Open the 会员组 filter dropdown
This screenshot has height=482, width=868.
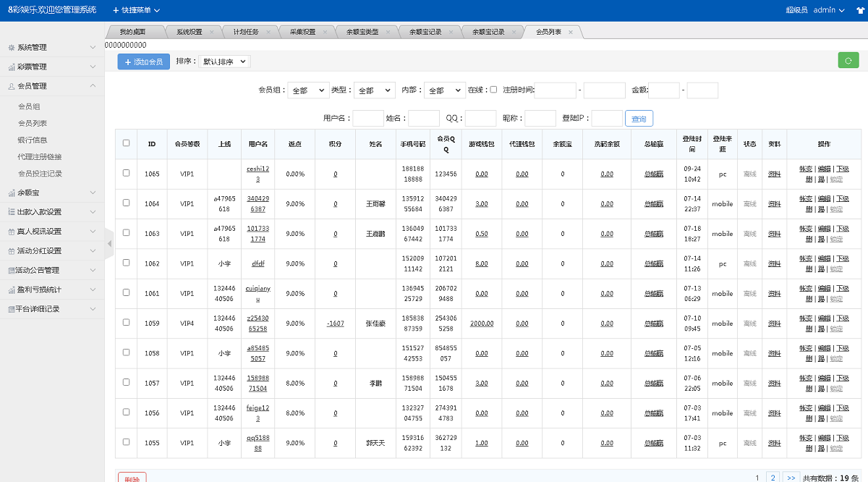pyautogui.click(x=308, y=90)
